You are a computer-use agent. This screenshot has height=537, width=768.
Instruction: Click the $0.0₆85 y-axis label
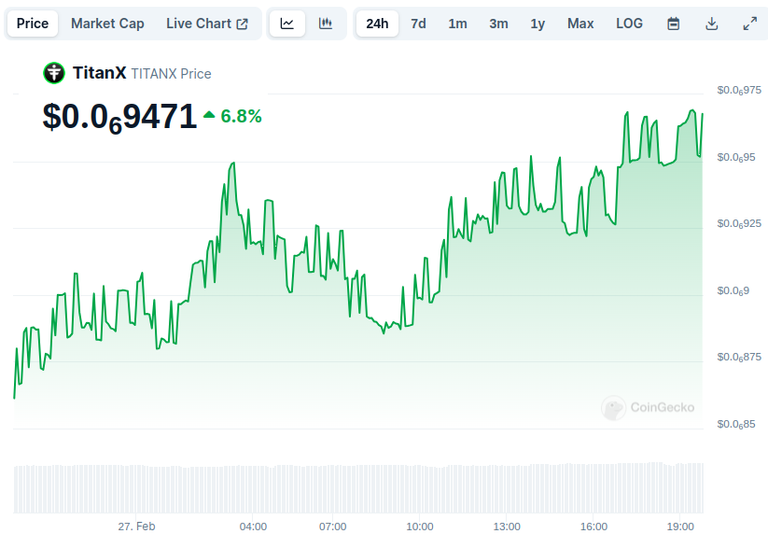736,424
